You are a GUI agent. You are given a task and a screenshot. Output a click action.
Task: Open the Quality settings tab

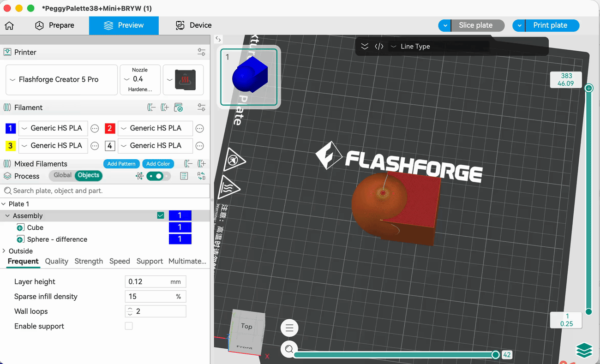pos(57,261)
